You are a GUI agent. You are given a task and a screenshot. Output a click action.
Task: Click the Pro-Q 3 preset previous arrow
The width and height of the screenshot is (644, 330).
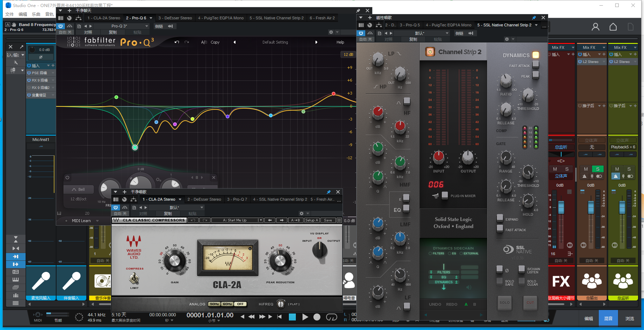[x=234, y=42]
